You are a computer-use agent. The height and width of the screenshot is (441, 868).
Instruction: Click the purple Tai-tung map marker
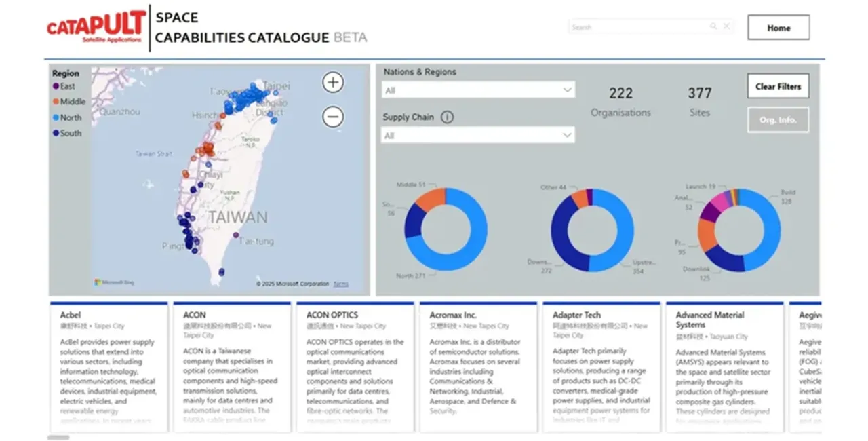236,235
